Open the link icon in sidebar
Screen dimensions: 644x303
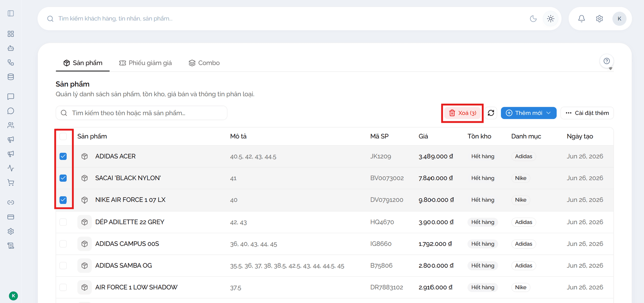tap(11, 202)
